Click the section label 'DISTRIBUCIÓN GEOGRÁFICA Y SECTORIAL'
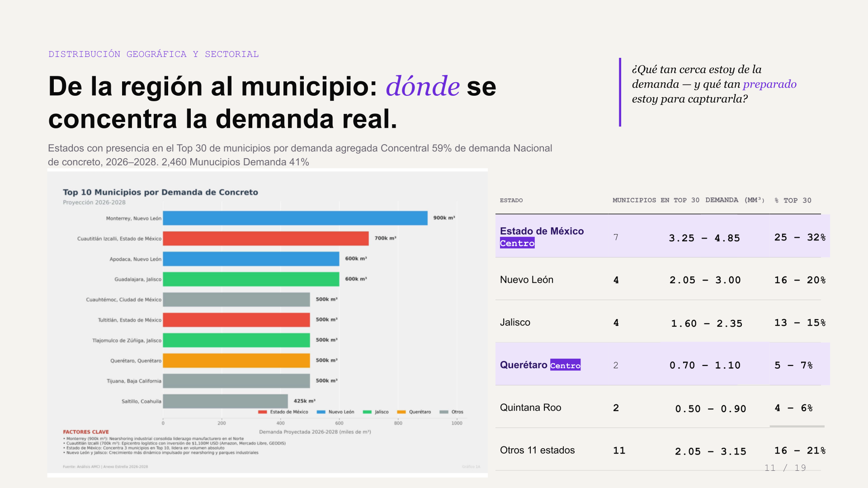Screen dimensions: 868x488 pos(154,54)
